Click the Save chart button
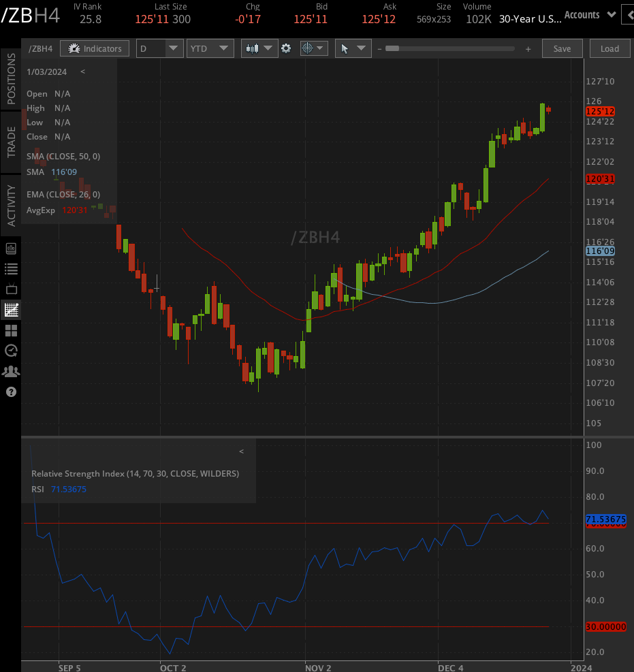The height and width of the screenshot is (672, 634). (562, 48)
